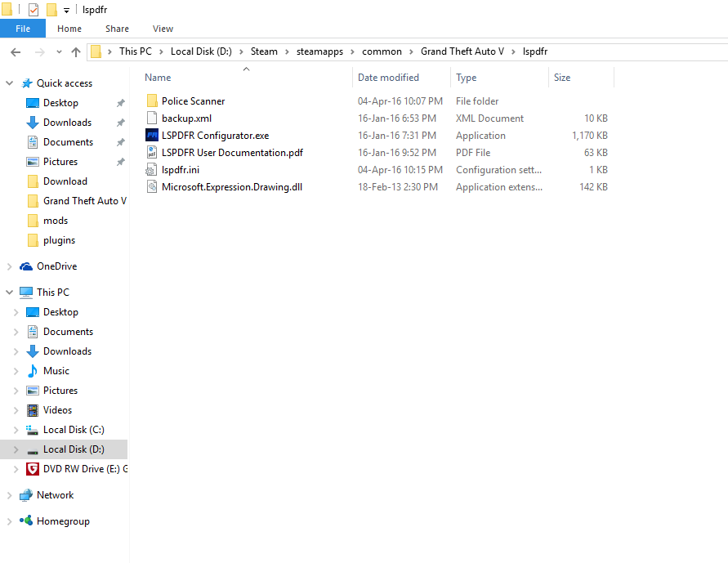Open the recent locations dropdown arrow
728x563 pixels.
click(59, 52)
